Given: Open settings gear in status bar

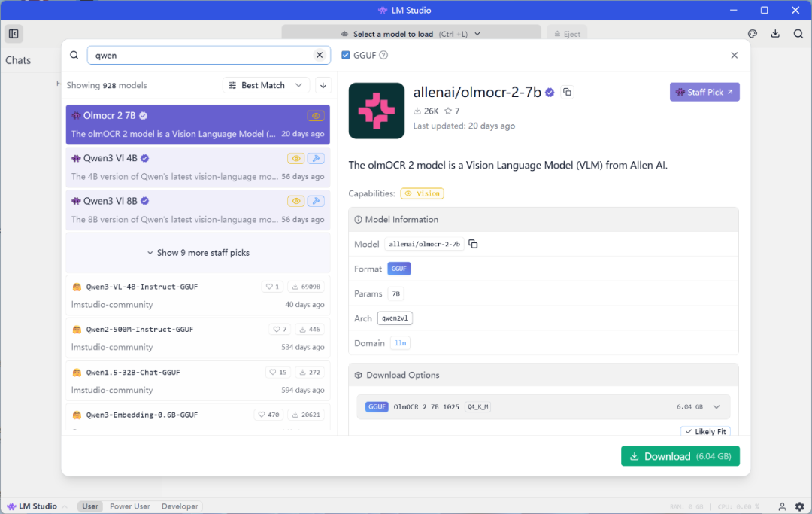Looking at the screenshot, I should (x=799, y=506).
